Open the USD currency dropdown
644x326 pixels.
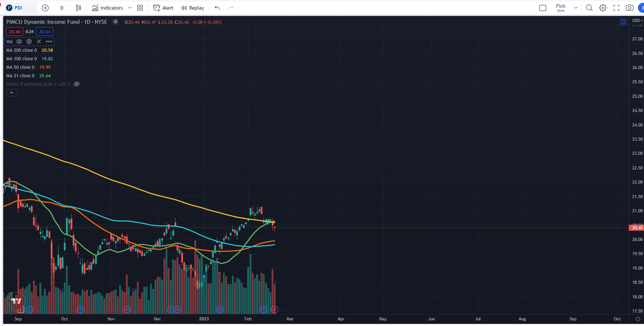coord(637,21)
